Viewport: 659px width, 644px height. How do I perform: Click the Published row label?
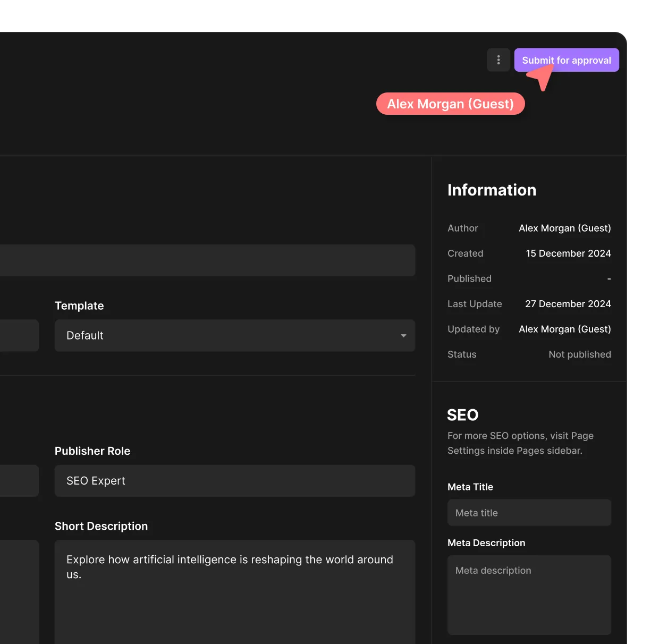click(x=469, y=278)
